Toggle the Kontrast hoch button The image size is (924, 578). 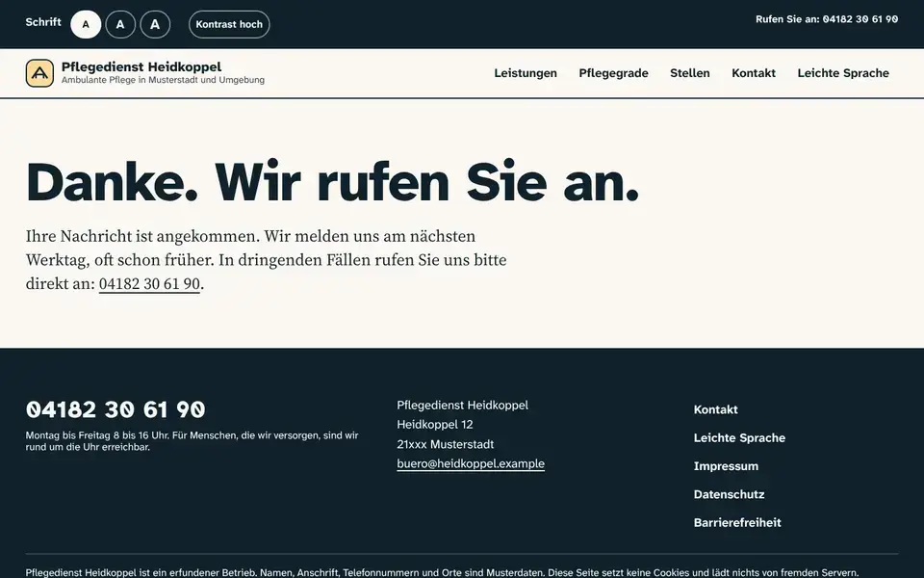(x=229, y=24)
